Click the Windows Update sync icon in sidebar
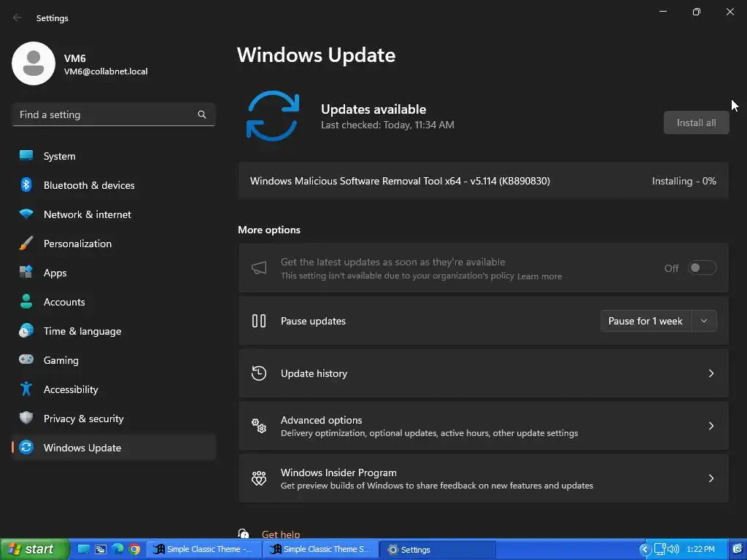 point(26,447)
